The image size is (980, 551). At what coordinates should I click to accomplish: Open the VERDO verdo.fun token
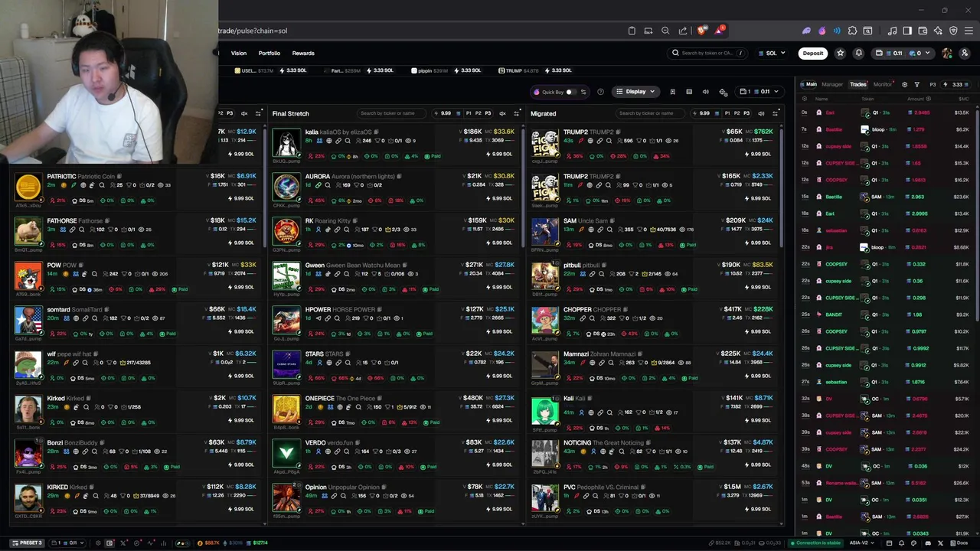(329, 443)
